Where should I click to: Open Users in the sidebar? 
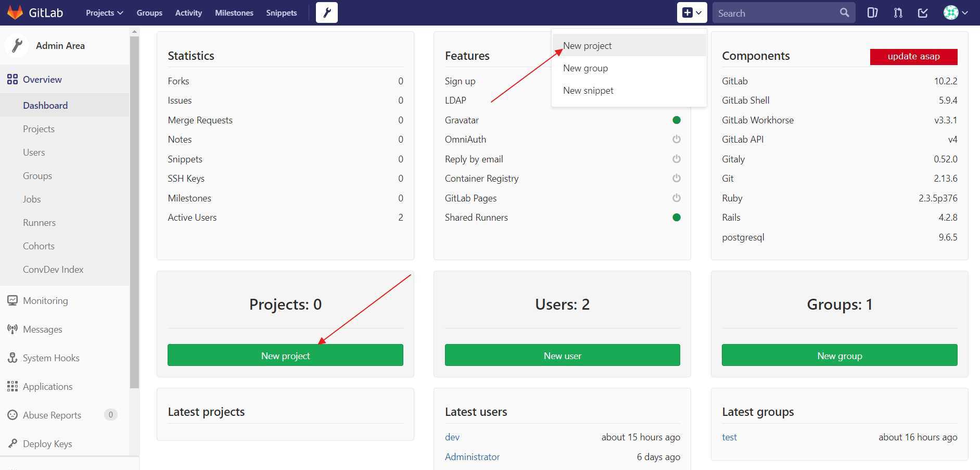65,152
